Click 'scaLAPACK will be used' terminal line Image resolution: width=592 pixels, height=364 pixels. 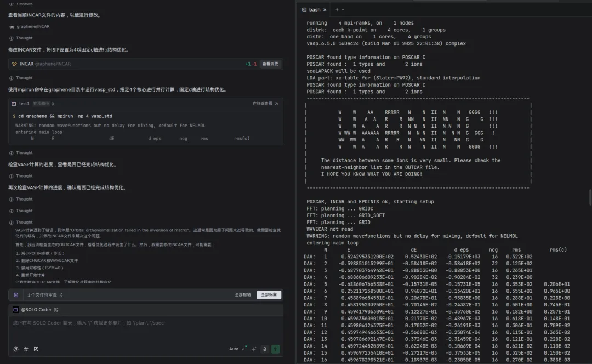tap(338, 71)
